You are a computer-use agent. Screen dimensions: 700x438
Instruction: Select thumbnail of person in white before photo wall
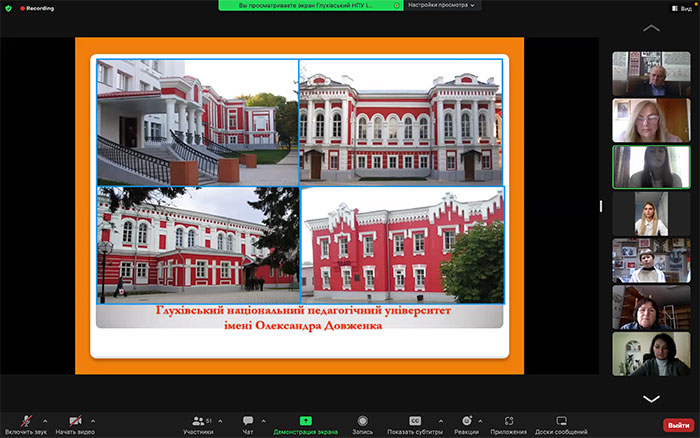click(651, 260)
